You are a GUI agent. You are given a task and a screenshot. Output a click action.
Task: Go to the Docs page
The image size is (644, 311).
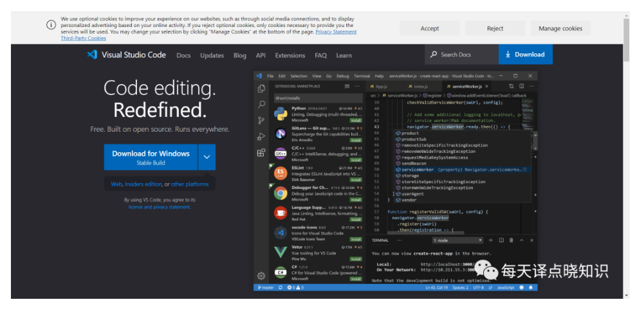click(183, 55)
